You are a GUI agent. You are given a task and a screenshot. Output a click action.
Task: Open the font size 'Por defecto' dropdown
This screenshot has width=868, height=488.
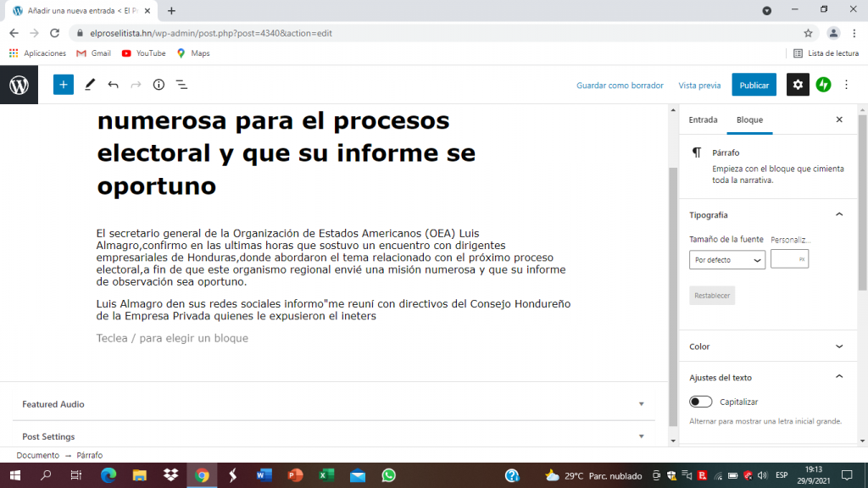[x=727, y=260]
